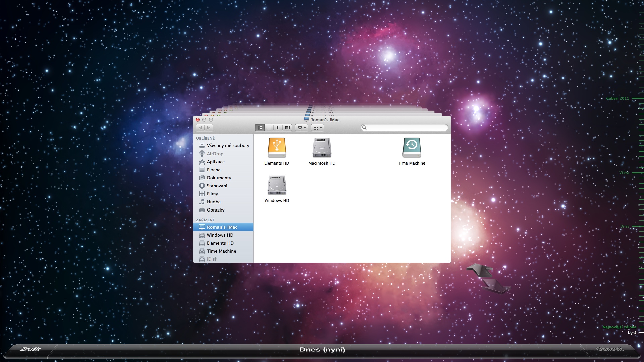Jump to Včera on the timeline

point(624,173)
